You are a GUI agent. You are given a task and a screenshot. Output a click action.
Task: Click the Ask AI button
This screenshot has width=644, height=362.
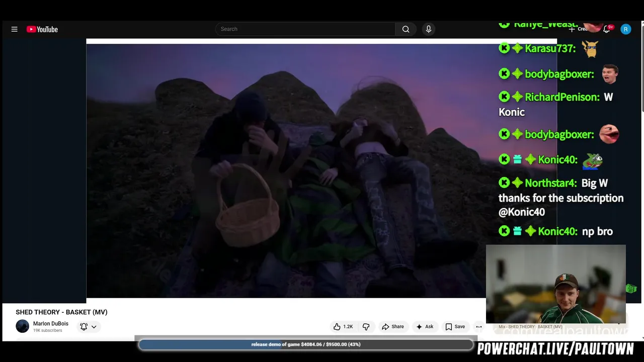point(424,326)
